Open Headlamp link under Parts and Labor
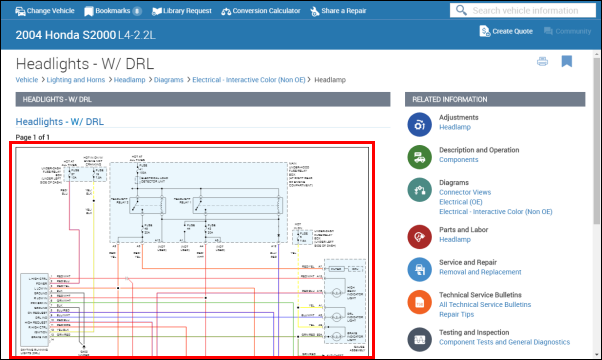This screenshot has width=602, height=360. [455, 239]
